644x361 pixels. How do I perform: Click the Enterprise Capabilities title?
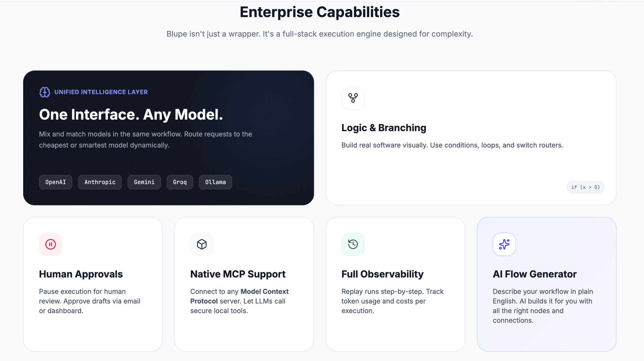319,12
